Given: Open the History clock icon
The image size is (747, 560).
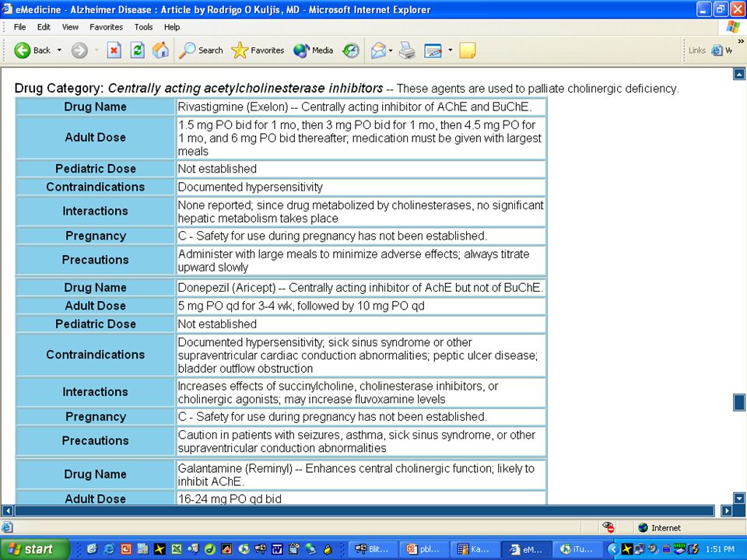Looking at the screenshot, I should point(351,50).
